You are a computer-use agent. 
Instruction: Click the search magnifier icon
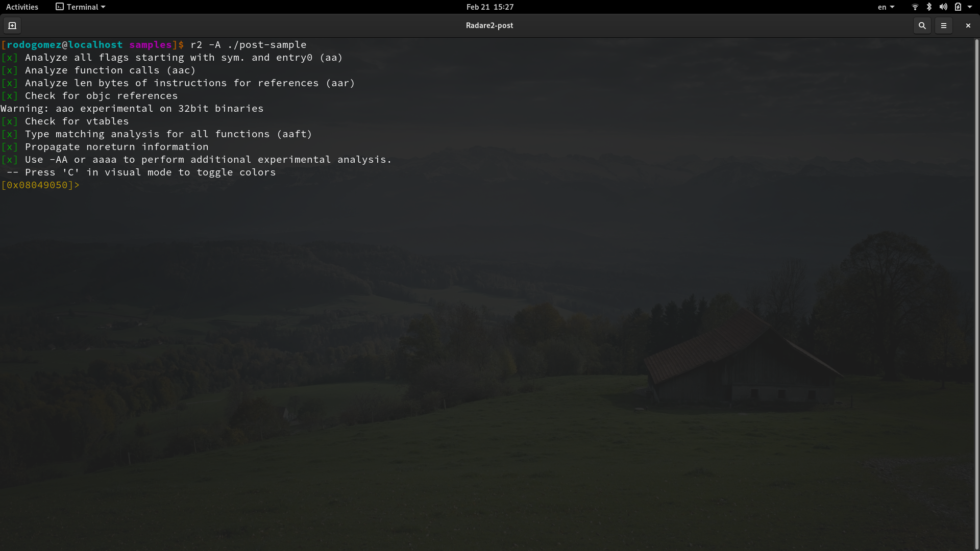[922, 26]
